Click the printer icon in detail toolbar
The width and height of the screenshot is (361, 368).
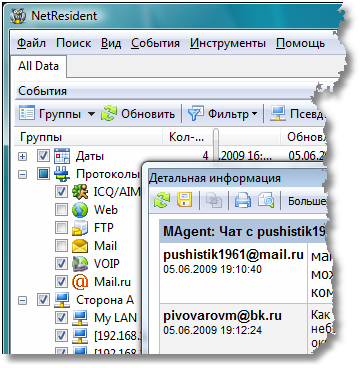243,201
